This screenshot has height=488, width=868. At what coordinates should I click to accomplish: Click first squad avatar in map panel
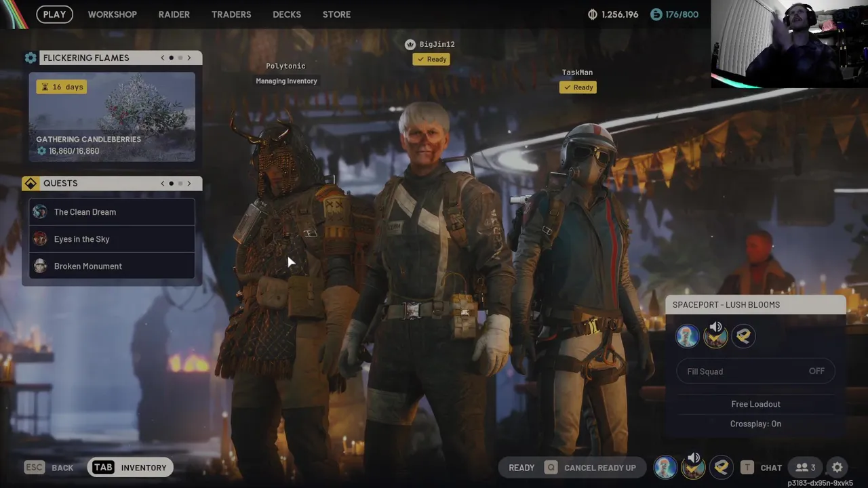point(687,335)
